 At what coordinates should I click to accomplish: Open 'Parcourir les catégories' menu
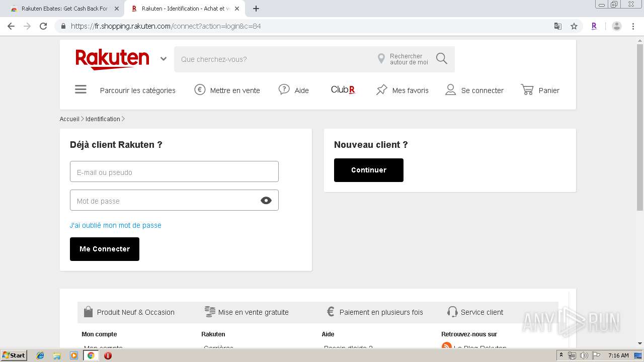pyautogui.click(x=138, y=90)
